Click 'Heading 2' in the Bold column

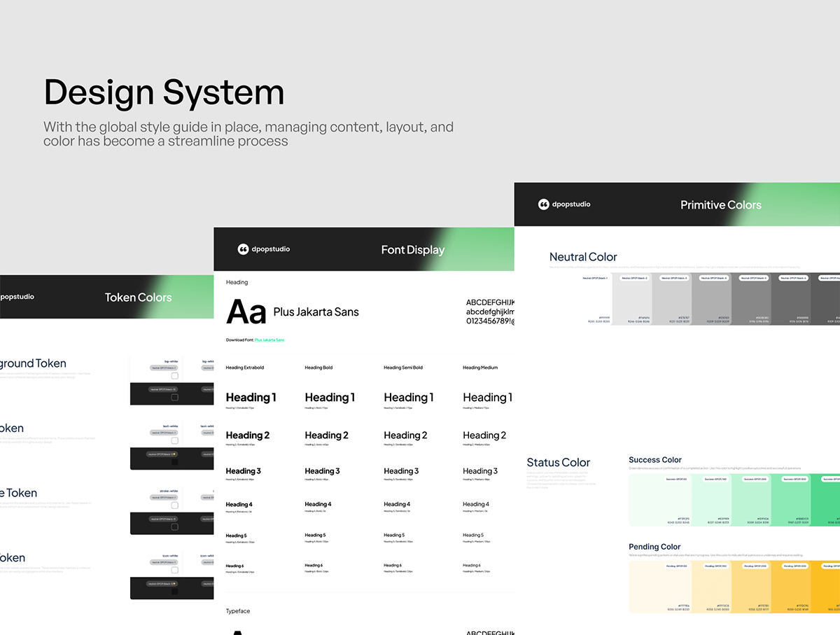click(326, 435)
